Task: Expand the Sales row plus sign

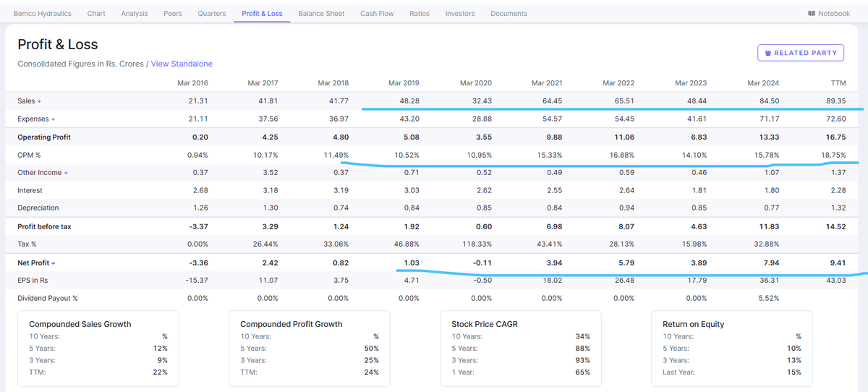Action: [39, 101]
